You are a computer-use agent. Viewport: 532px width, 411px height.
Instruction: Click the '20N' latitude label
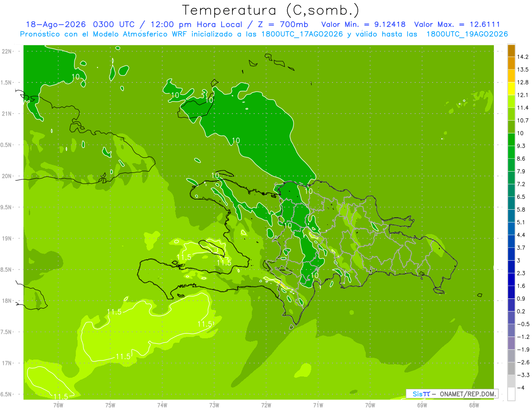pos(7,176)
